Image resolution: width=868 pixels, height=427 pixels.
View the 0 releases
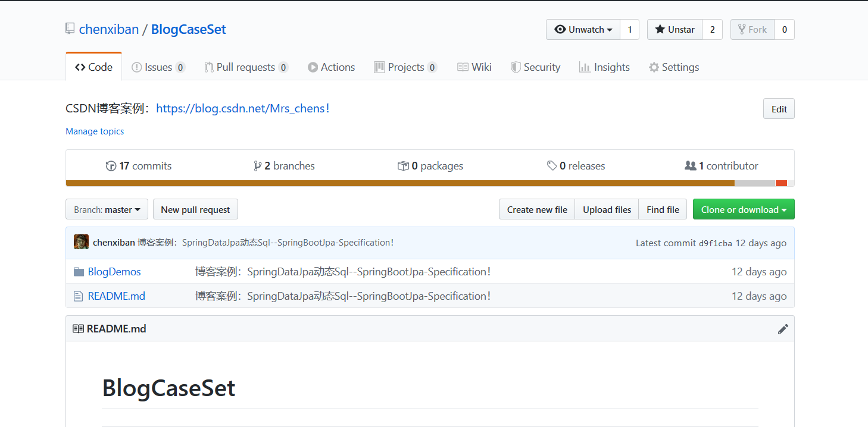[x=576, y=166]
